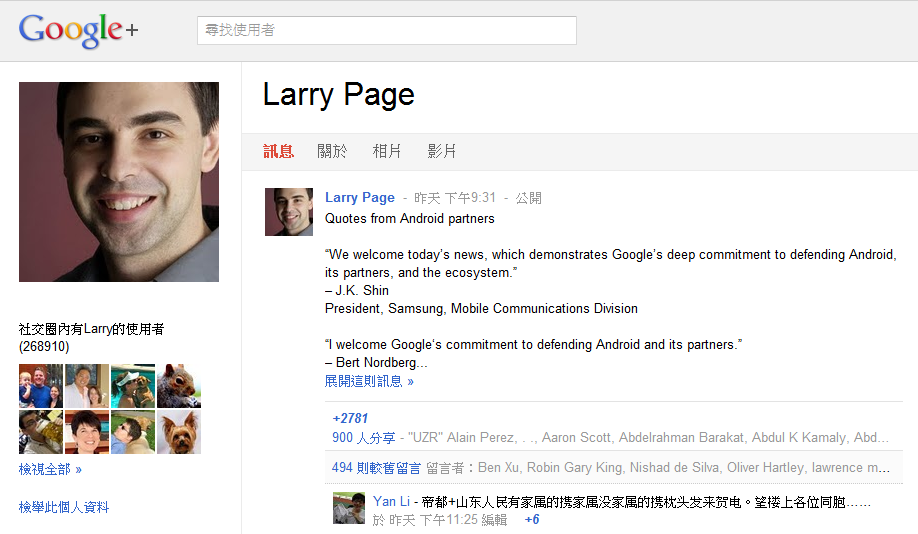Expand the 494 則較舊留言 older comments
The image size is (918, 534).
pyautogui.click(x=376, y=467)
